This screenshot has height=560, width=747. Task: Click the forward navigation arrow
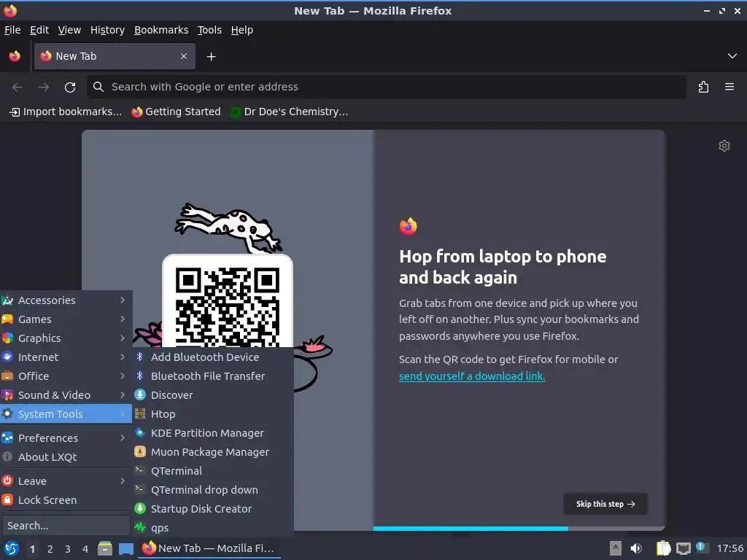[44, 87]
